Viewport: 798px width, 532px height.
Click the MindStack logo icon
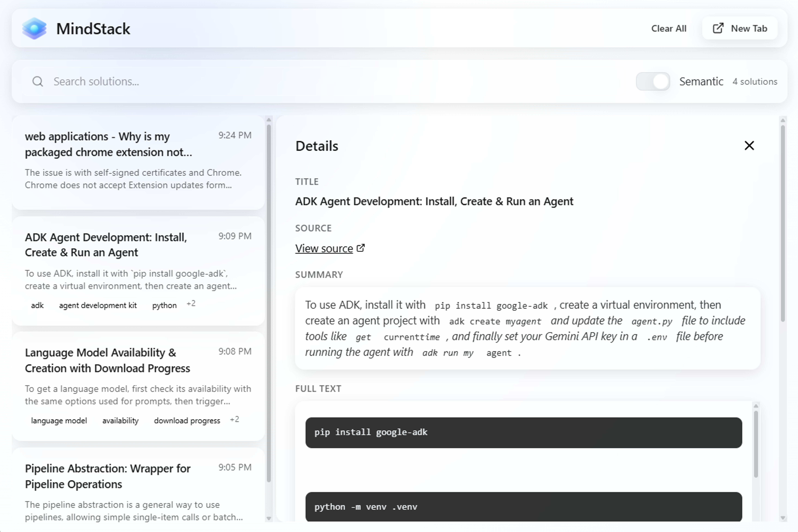[x=34, y=28]
